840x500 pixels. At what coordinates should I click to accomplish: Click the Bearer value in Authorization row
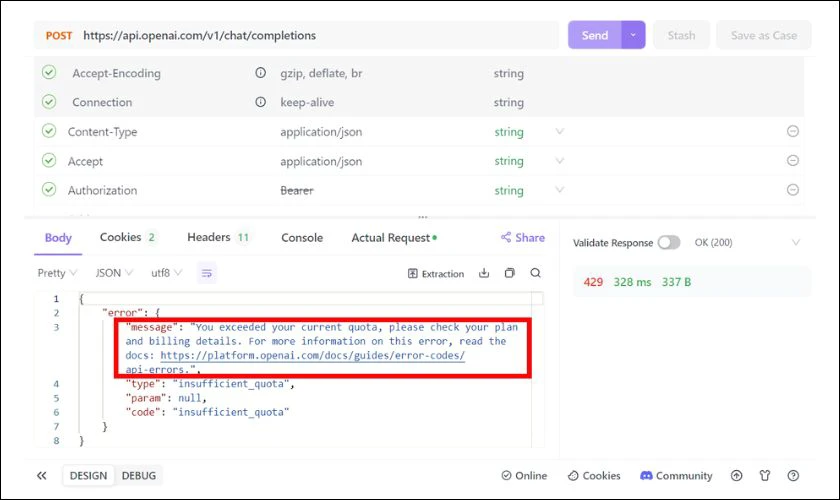(297, 190)
